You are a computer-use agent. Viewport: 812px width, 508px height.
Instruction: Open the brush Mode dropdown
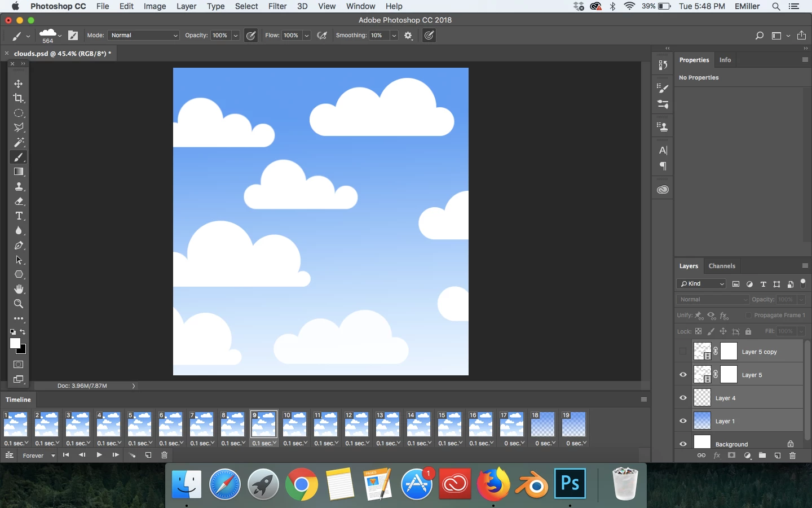pos(144,36)
